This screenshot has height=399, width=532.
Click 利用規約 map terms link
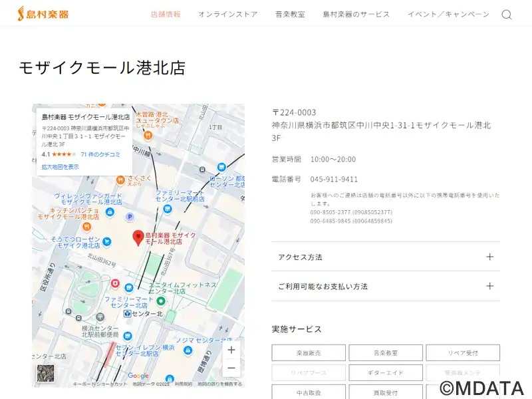[184, 384]
